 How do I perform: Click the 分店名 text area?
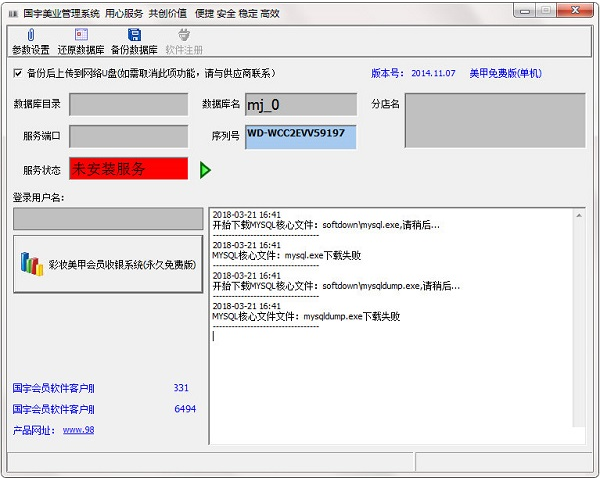(x=495, y=120)
